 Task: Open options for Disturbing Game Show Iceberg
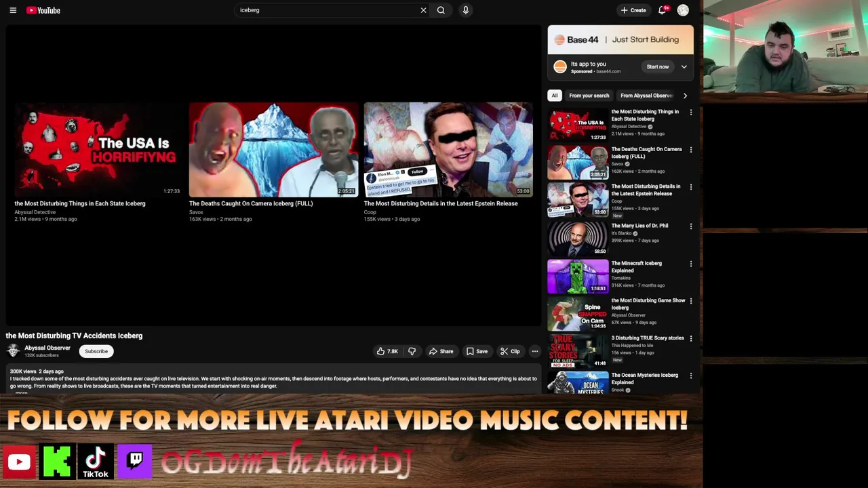pos(690,301)
